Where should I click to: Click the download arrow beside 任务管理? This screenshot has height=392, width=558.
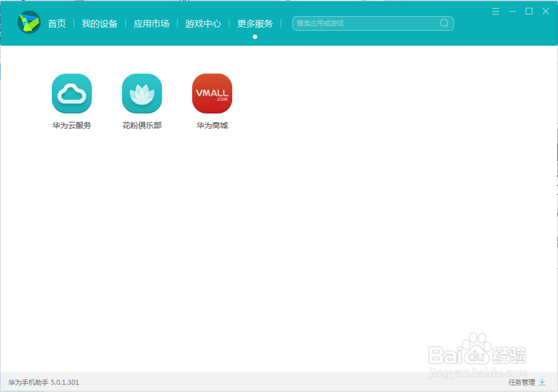tap(542, 383)
